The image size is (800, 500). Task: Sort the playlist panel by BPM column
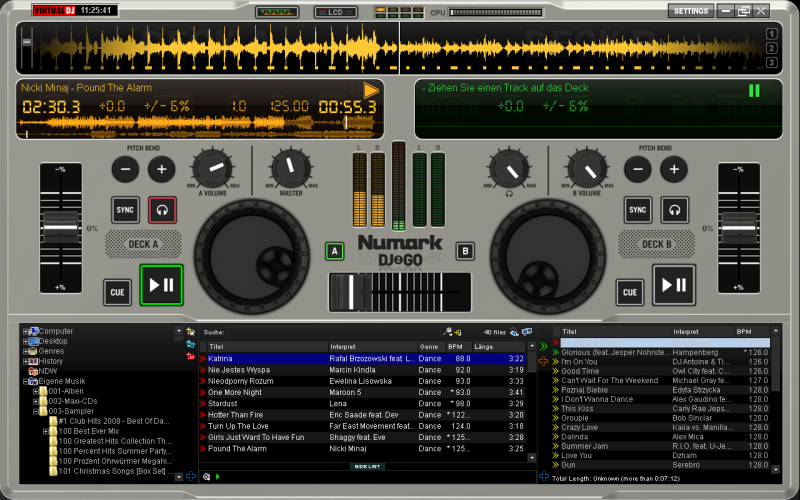752,332
